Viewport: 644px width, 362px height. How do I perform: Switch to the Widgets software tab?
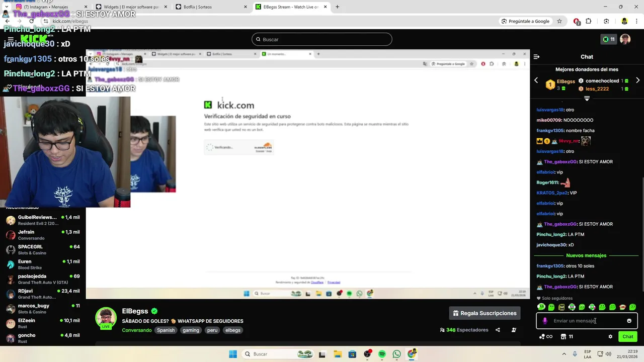(131, 7)
